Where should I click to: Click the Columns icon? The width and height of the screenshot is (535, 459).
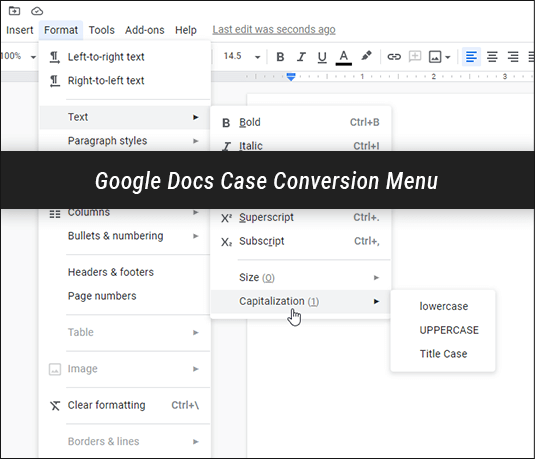pyautogui.click(x=55, y=214)
